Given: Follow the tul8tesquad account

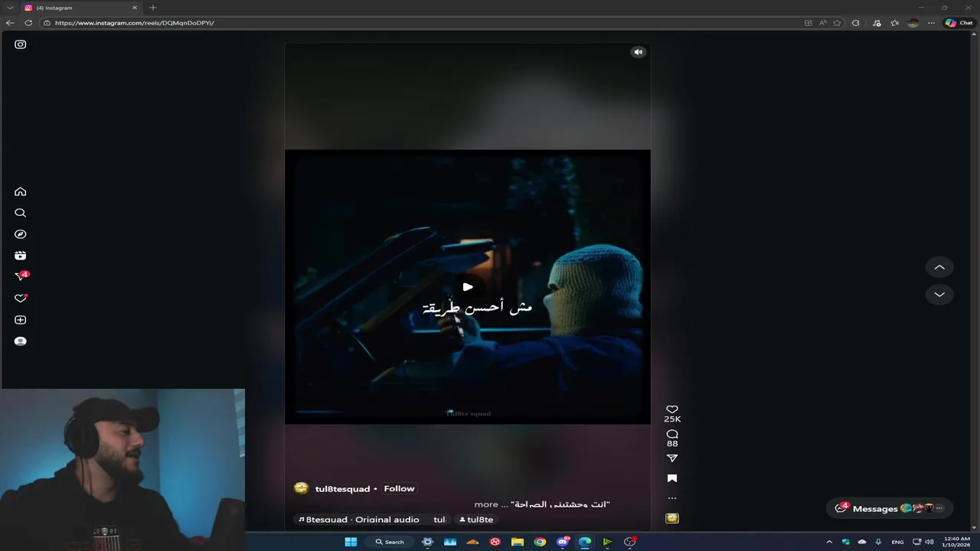Looking at the screenshot, I should [x=399, y=488].
